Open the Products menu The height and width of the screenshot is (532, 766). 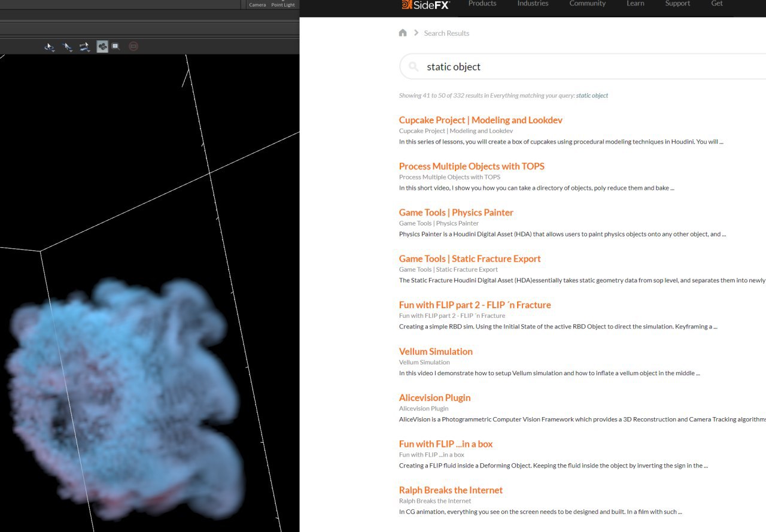(482, 4)
